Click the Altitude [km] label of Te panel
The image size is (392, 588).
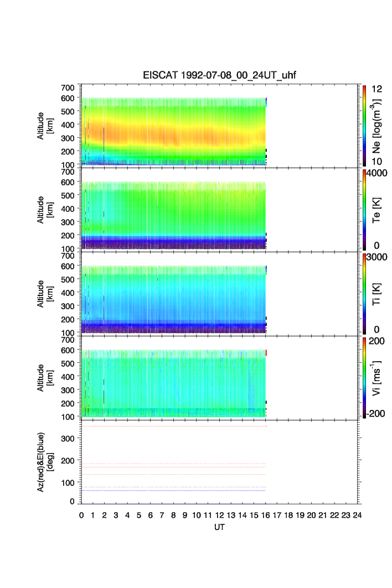(45, 210)
